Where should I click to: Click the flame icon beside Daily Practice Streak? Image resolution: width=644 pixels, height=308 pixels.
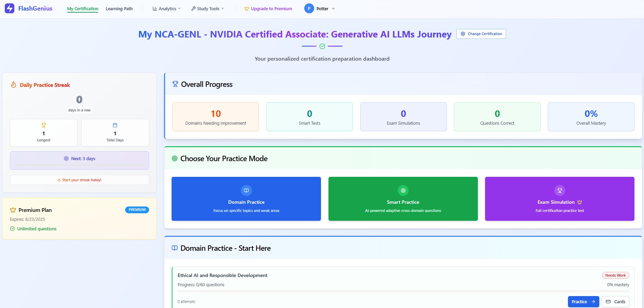pos(14,85)
